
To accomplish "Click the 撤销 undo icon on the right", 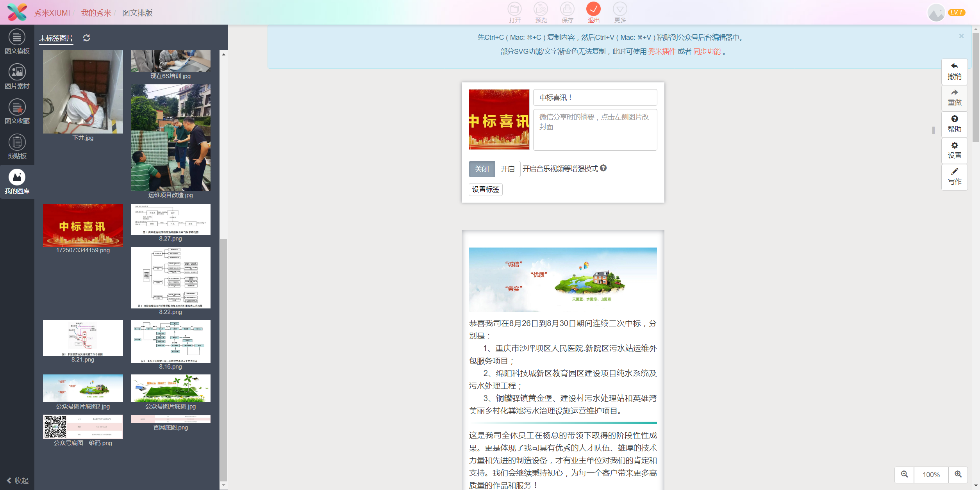I will click(x=954, y=71).
